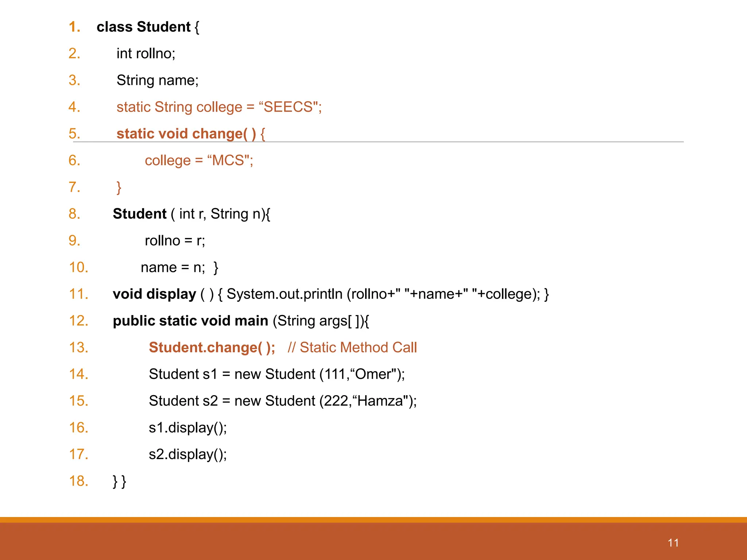Click the 's2.display();' statement
This screenshot has width=747, height=560.
pos(188,454)
